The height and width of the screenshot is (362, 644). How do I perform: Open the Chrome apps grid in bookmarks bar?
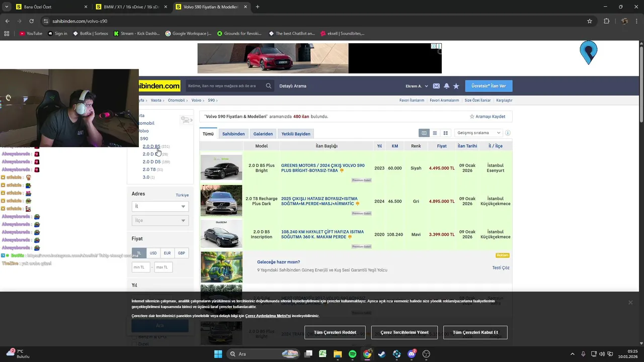[7, 34]
